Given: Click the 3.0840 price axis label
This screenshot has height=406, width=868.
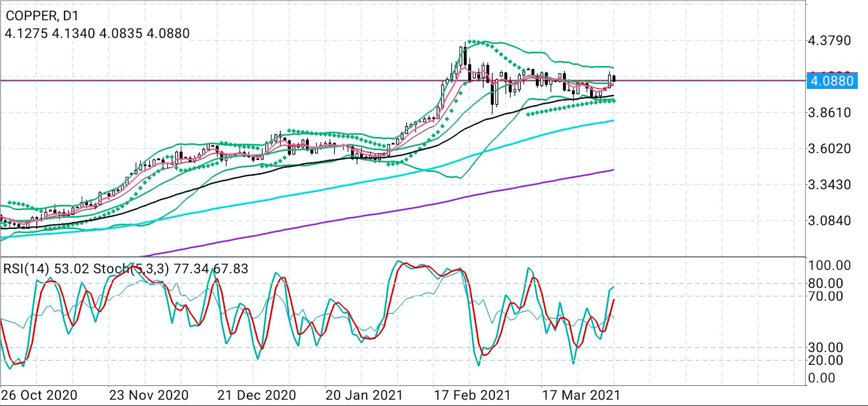Looking at the screenshot, I should (x=829, y=221).
